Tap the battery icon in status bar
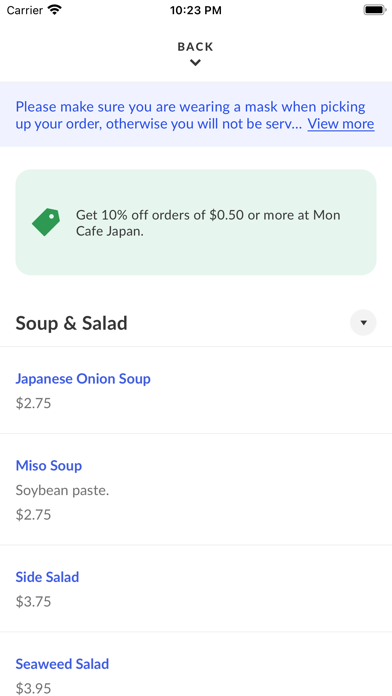 pyautogui.click(x=375, y=10)
